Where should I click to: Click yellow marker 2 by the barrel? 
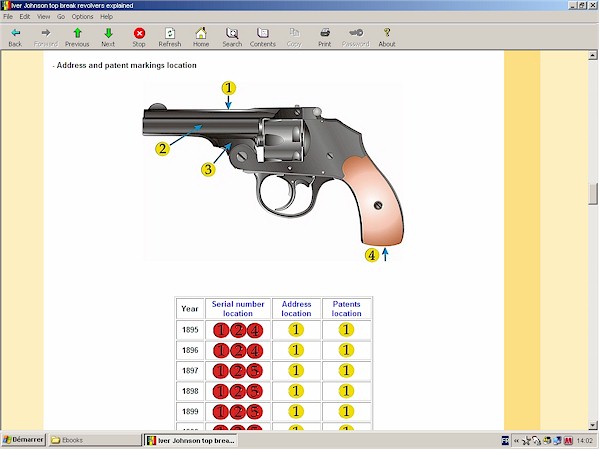pyautogui.click(x=162, y=149)
